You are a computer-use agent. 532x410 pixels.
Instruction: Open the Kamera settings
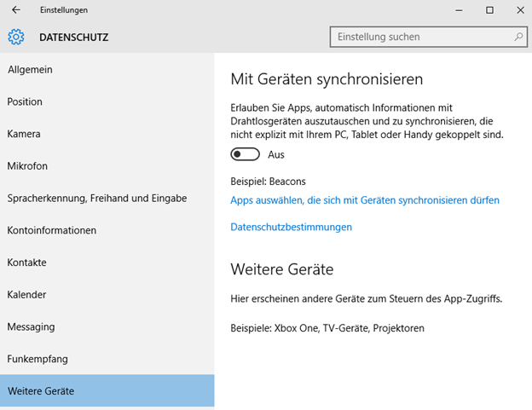tap(107, 134)
